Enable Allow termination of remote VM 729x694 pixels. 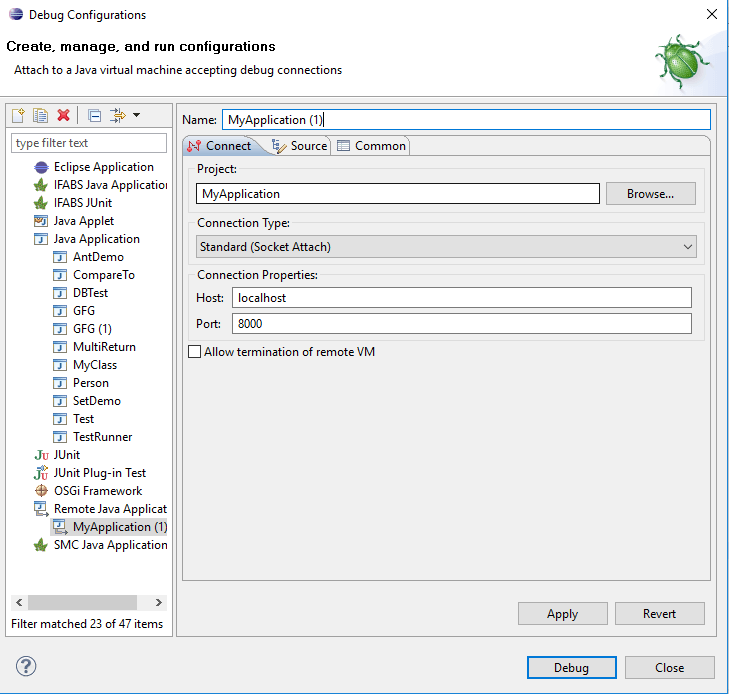[195, 352]
